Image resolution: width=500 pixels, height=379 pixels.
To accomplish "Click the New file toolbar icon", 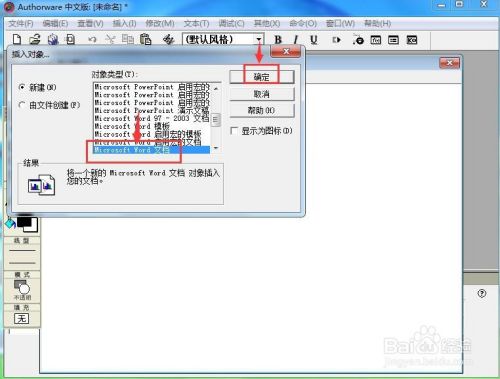I will click(x=17, y=40).
